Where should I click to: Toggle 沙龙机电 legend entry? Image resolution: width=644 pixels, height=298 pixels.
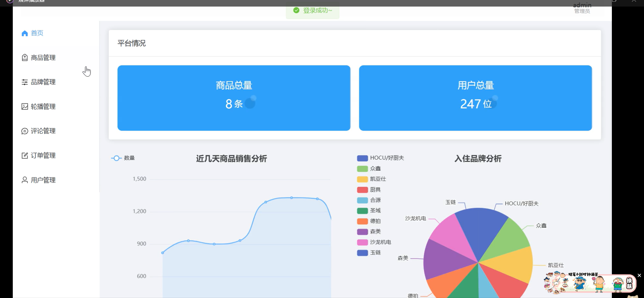374,242
